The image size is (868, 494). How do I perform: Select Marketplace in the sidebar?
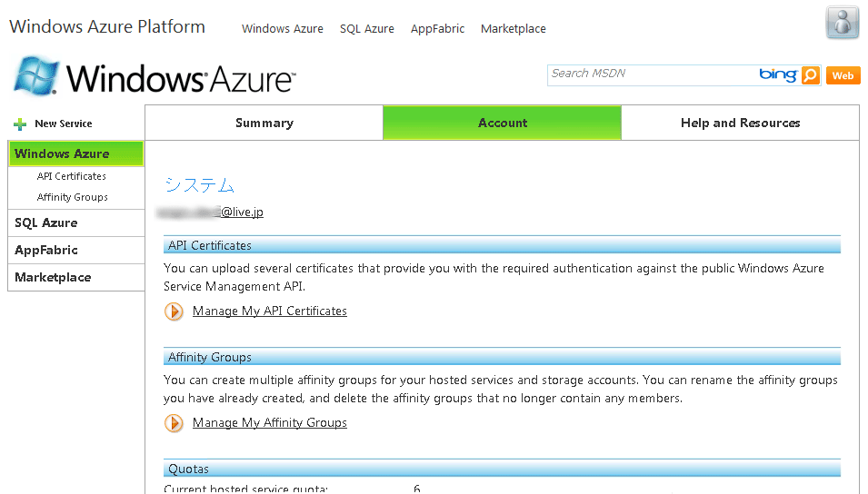pos(75,277)
